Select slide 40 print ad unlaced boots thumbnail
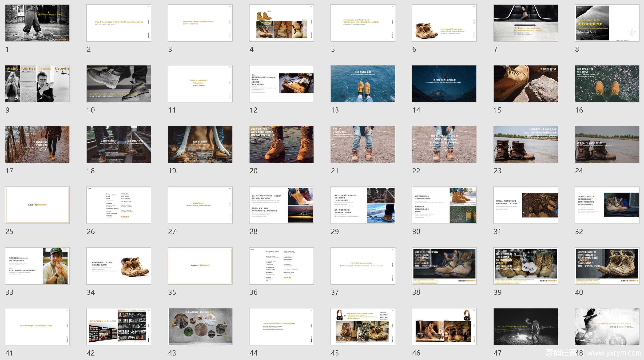Image resolution: width=644 pixels, height=360 pixels. point(607,266)
